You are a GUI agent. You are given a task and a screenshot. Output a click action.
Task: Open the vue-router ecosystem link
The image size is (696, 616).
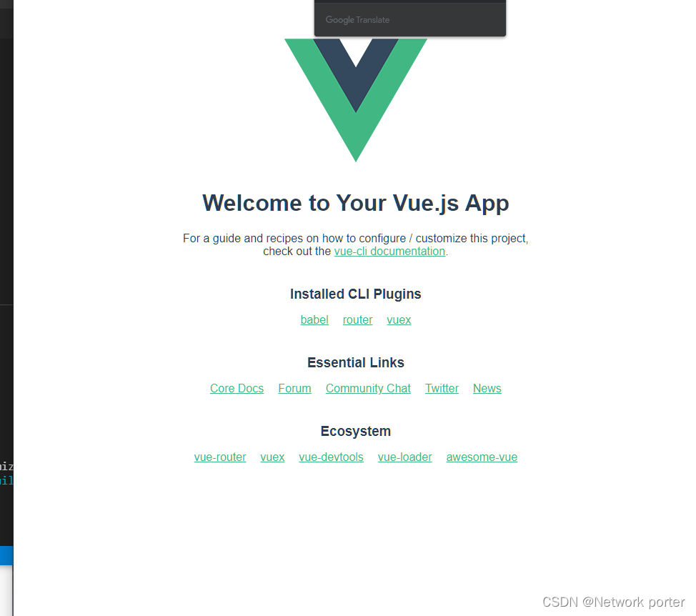coord(219,457)
